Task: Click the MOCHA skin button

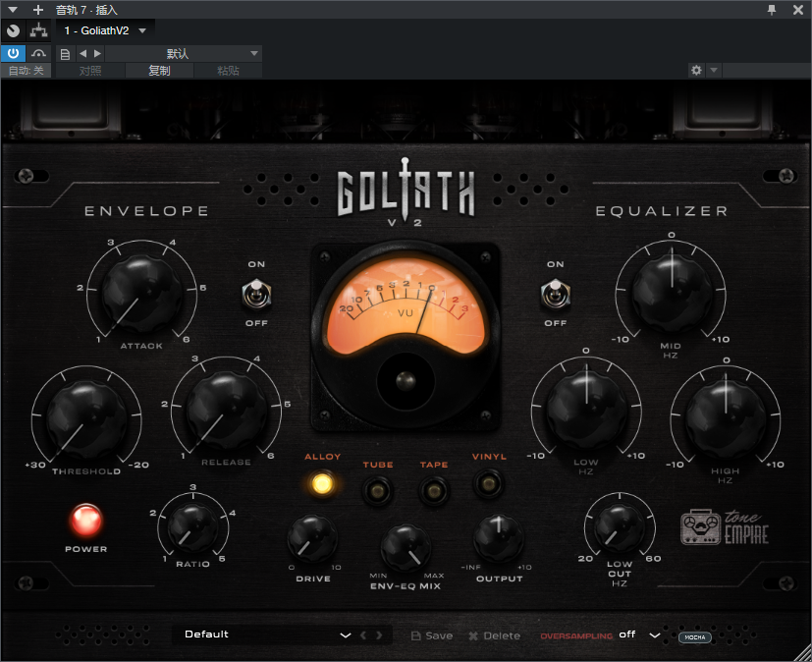Action: (694, 636)
